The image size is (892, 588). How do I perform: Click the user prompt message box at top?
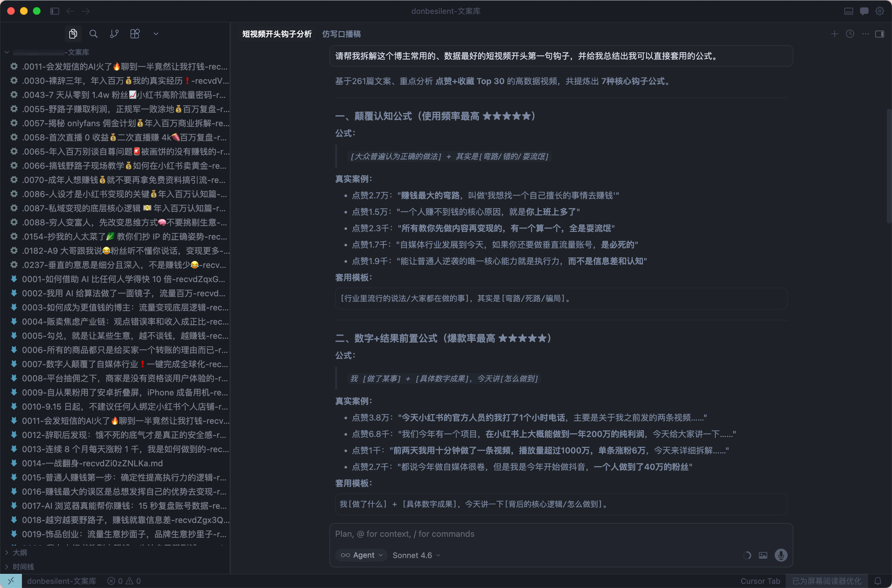point(561,56)
